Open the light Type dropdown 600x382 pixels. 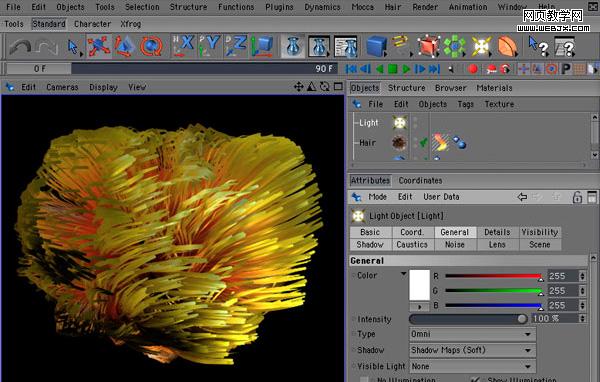pos(472,334)
